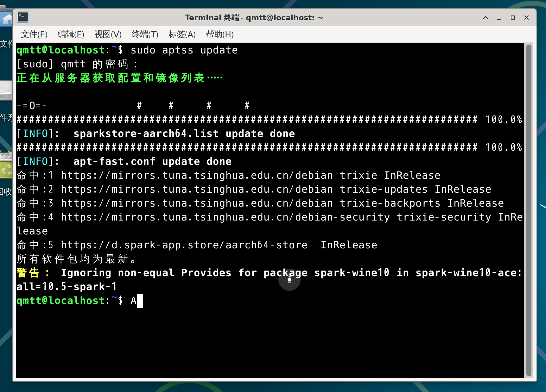Close the Terminal window
This screenshot has width=546, height=392.
point(526,18)
